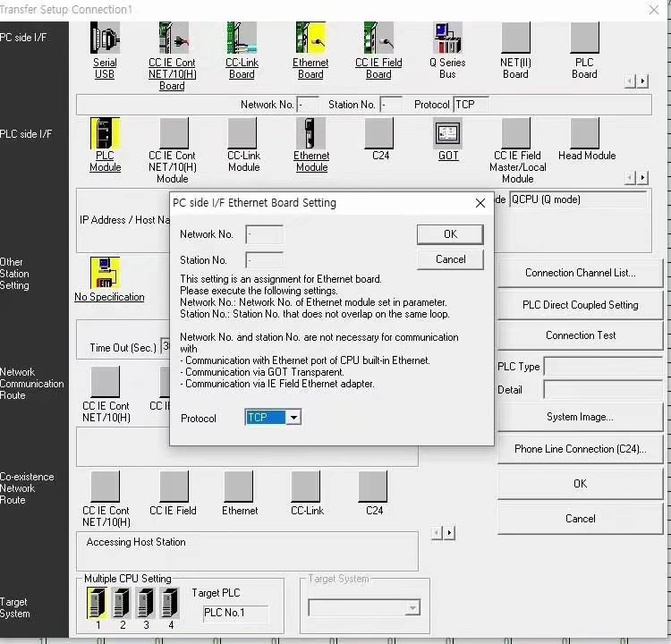The height and width of the screenshot is (644, 671).
Task: Select CC IE Cont NET/10(H) Board icon
Action: coord(173,39)
